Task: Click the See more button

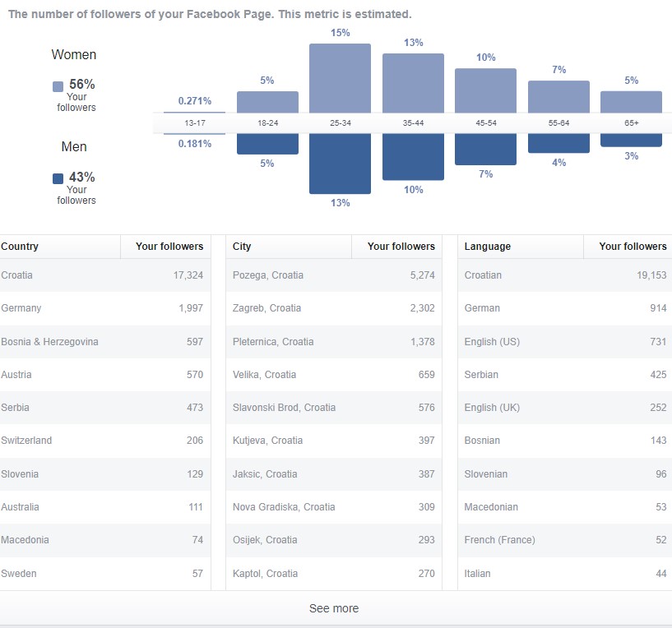Action: click(x=334, y=608)
